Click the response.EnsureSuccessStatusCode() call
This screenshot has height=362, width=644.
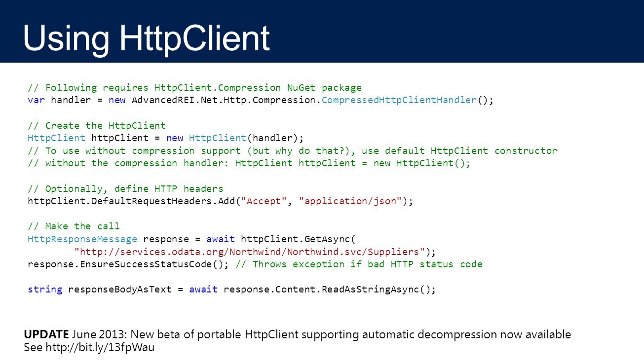128,264
